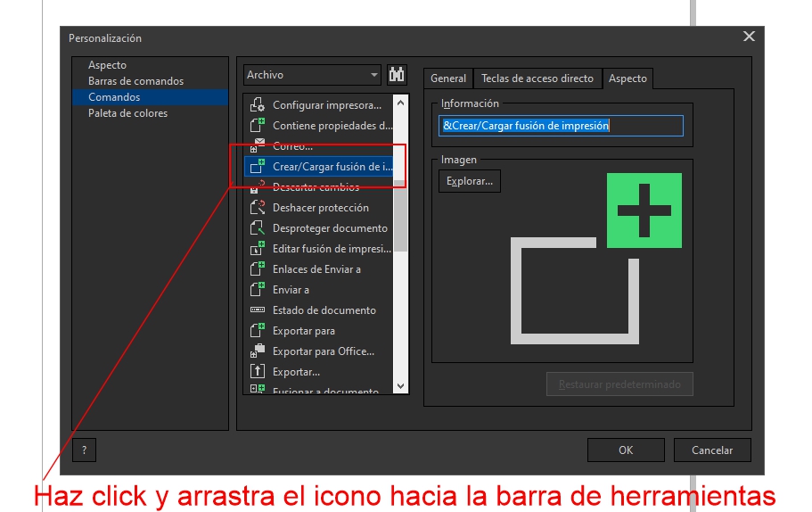Click the Enviar a command icon
The image size is (812, 512).
click(x=258, y=290)
